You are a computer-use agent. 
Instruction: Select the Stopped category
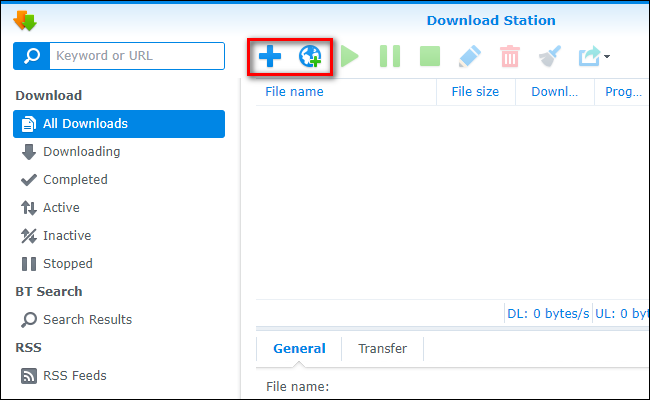(67, 264)
